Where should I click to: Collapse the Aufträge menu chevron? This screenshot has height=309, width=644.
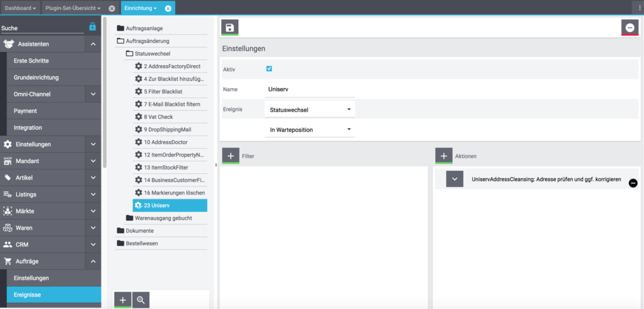93,261
